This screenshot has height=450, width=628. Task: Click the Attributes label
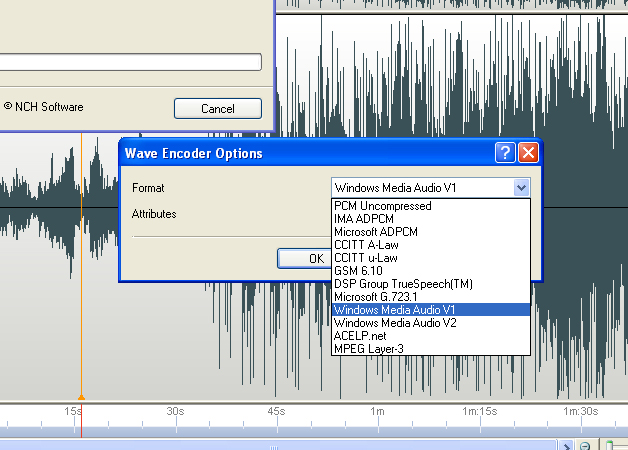(154, 214)
